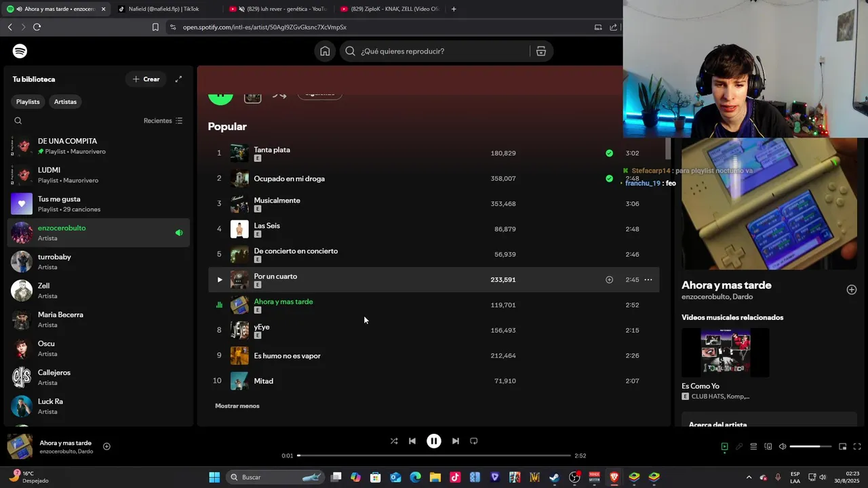The height and width of the screenshot is (488, 868).
Task: Pause the current song
Action: click(x=434, y=441)
